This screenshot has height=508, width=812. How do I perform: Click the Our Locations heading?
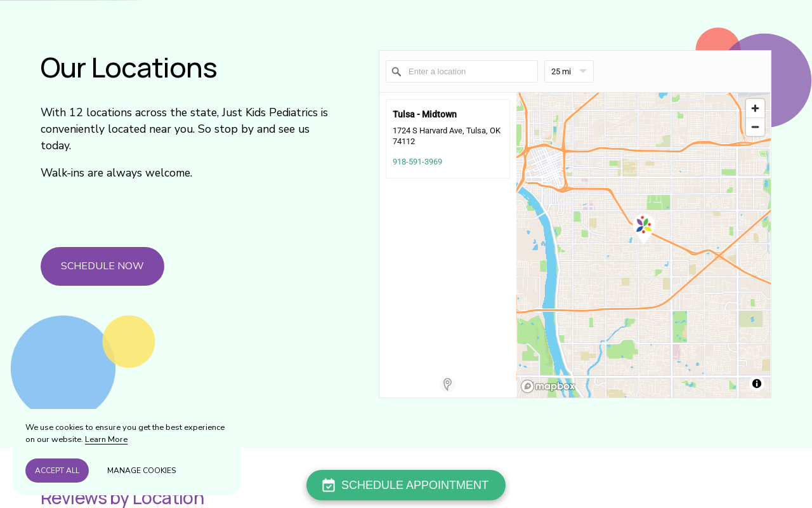point(129,68)
